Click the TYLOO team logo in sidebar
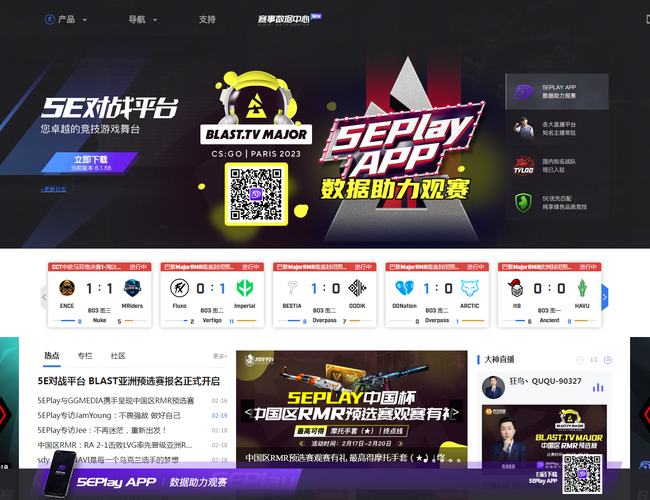Viewport: 650px width, 500px height. [523, 165]
